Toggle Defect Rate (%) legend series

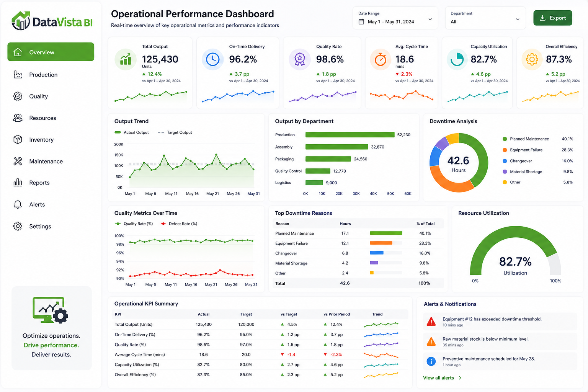pyautogui.click(x=179, y=224)
